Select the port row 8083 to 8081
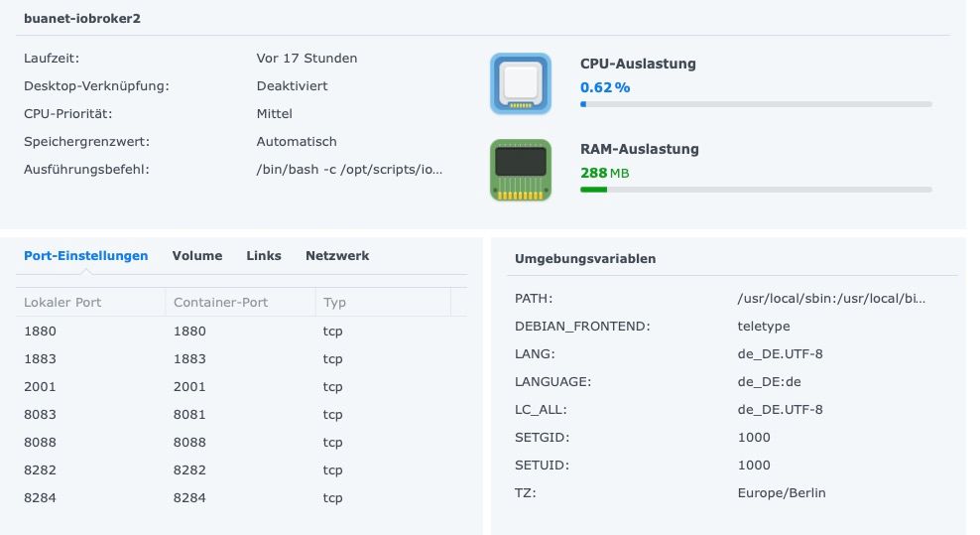 pos(241,414)
